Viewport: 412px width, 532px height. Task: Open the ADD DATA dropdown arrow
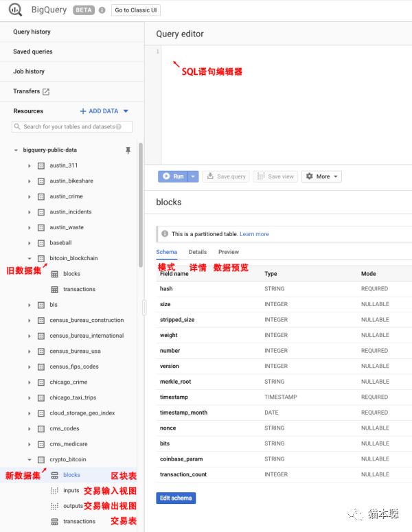tap(126, 111)
